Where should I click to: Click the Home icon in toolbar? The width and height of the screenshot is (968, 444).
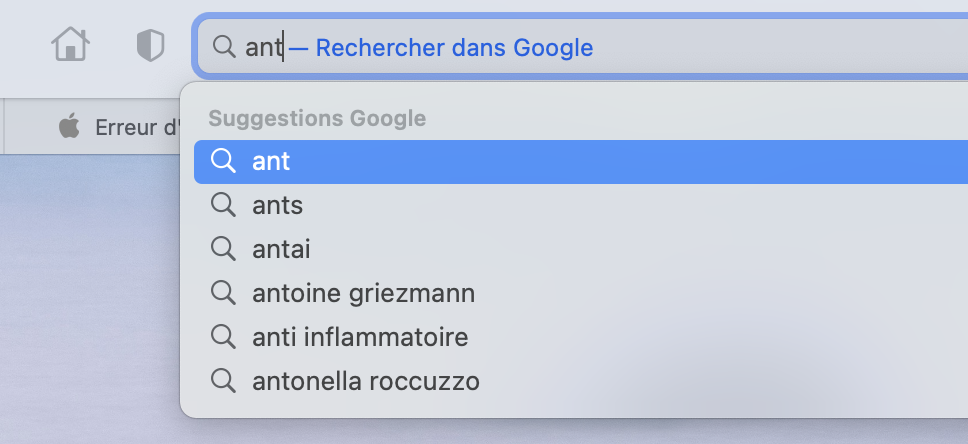tap(70, 45)
